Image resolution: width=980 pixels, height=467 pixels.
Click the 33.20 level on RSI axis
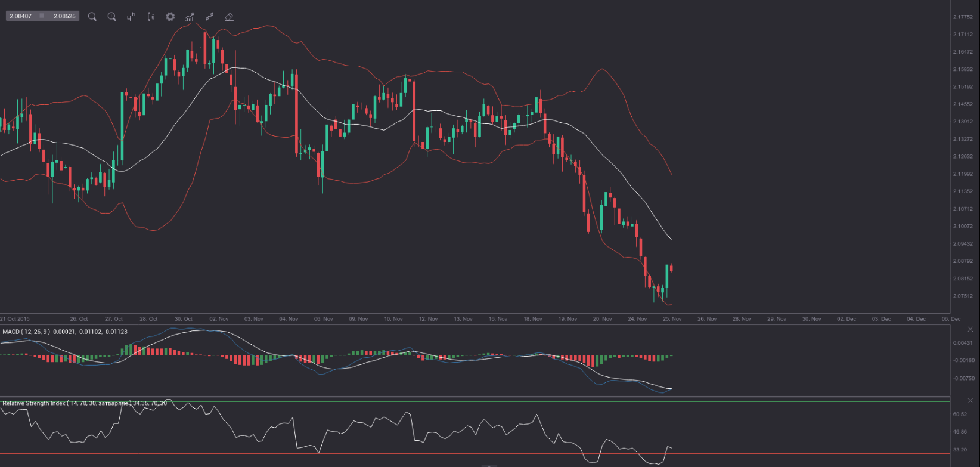pos(962,450)
